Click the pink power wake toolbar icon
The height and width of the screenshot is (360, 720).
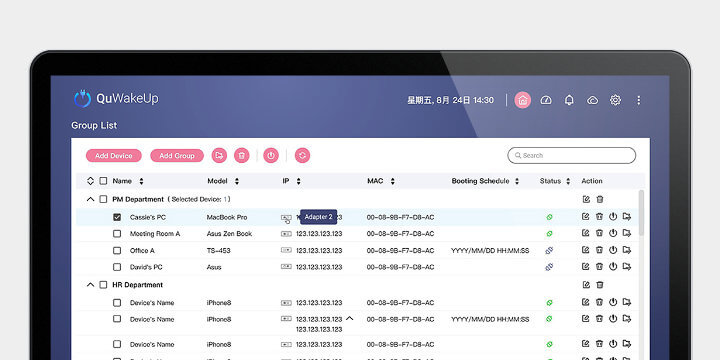click(271, 156)
